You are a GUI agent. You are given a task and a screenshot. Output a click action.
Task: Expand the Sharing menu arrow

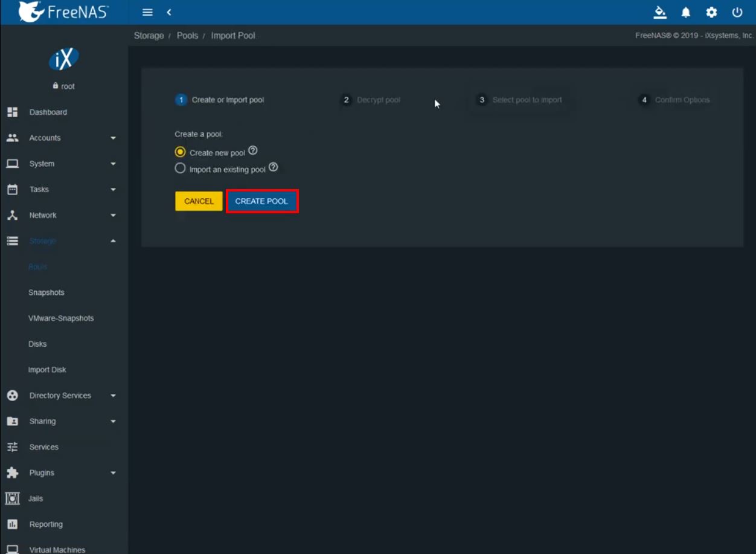coord(113,422)
